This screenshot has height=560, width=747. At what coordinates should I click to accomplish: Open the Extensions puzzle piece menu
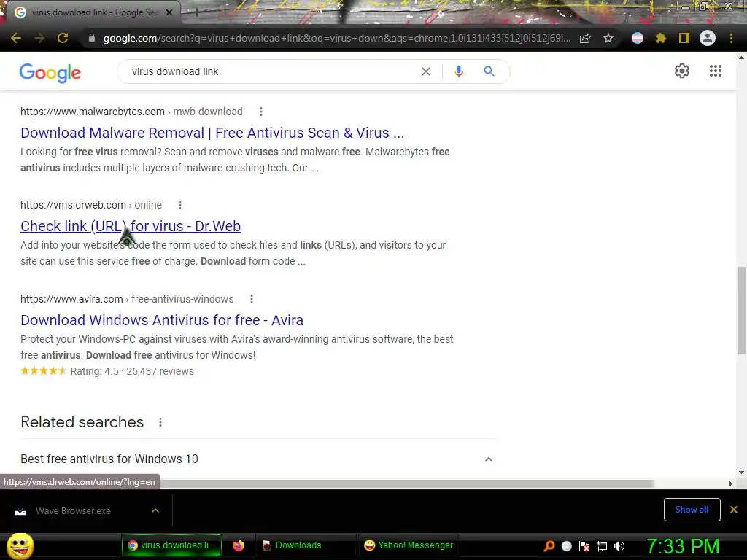tap(661, 38)
